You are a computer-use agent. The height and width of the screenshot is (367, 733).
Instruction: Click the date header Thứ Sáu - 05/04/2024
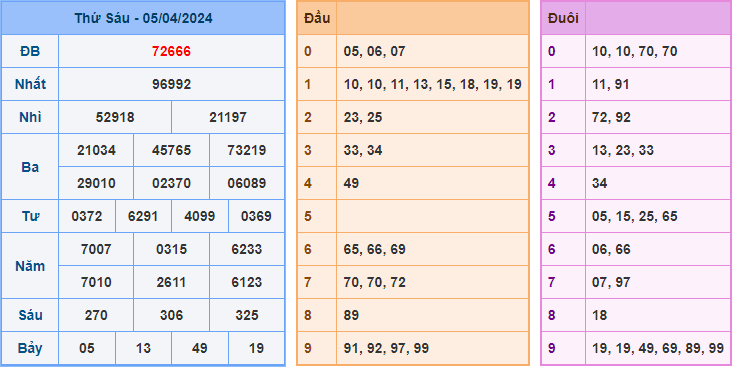tap(143, 18)
